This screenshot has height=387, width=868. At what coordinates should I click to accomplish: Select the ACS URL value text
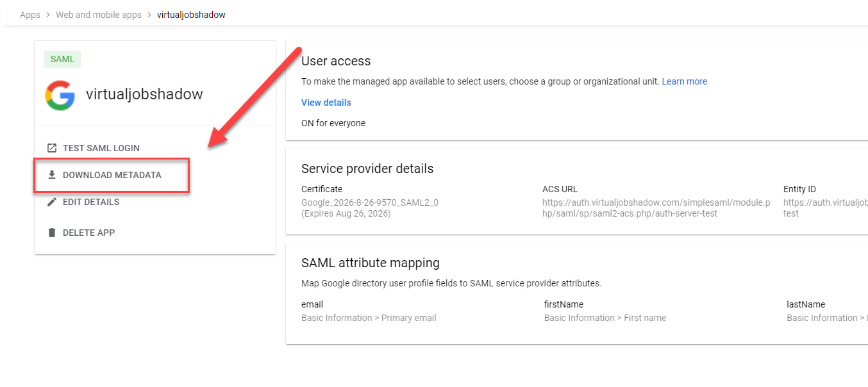point(656,208)
